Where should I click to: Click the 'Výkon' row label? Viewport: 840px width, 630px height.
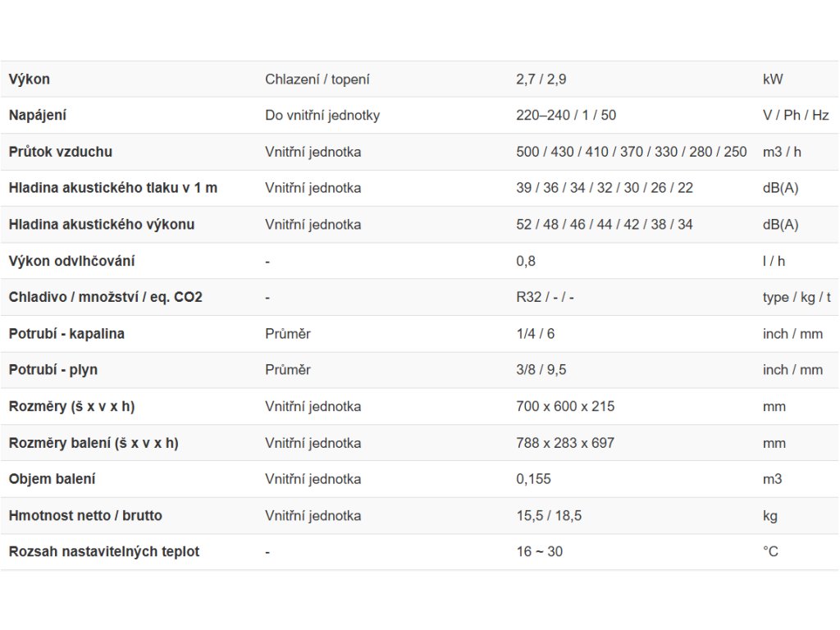[30, 80]
